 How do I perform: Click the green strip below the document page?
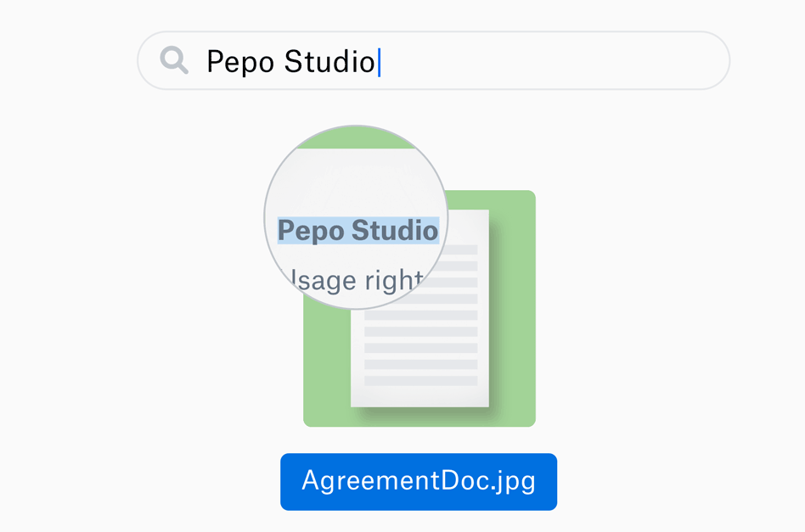click(x=420, y=417)
